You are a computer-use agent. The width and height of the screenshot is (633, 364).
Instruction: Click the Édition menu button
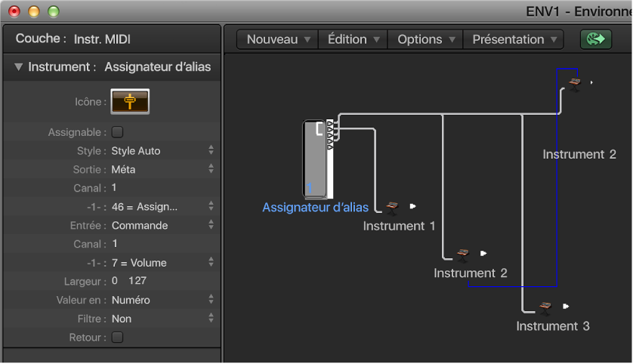pos(353,39)
